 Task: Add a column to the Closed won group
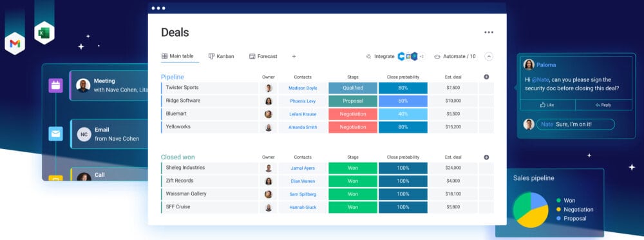point(486,157)
